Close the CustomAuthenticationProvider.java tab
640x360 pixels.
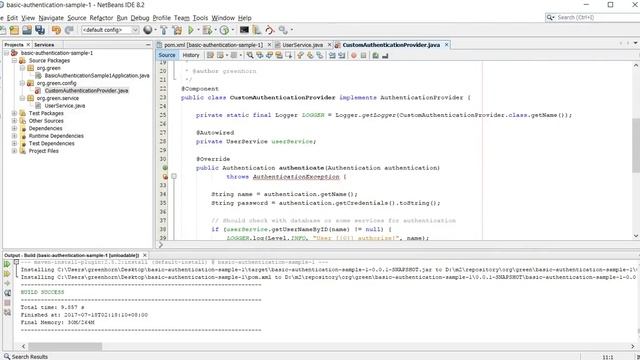(447, 45)
